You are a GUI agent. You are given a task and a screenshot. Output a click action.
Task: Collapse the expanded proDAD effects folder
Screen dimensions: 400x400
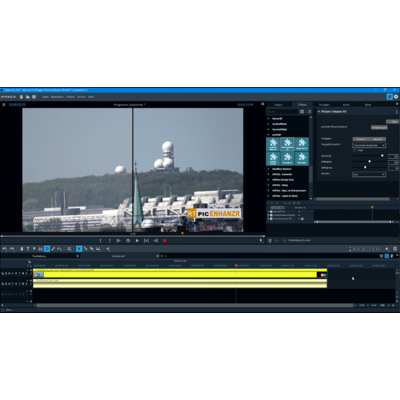click(269, 135)
